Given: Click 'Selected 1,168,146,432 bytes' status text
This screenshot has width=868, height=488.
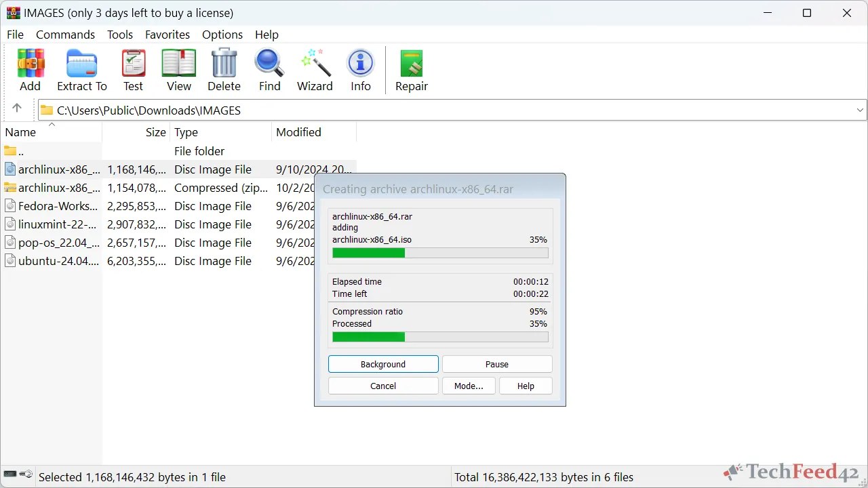Looking at the screenshot, I should pyautogui.click(x=132, y=477).
